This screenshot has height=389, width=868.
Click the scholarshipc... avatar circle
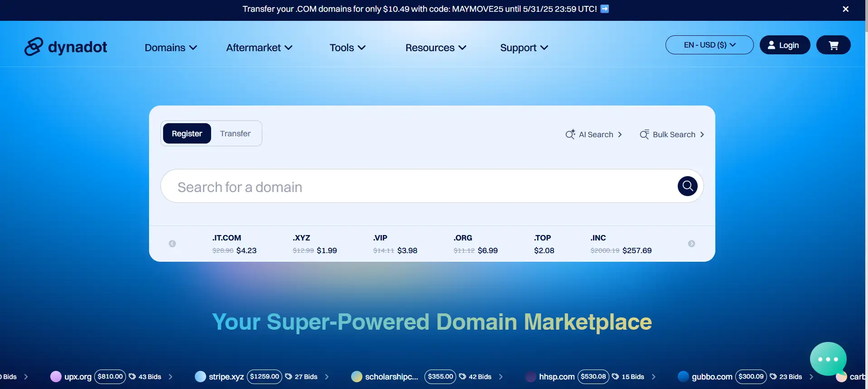357,376
